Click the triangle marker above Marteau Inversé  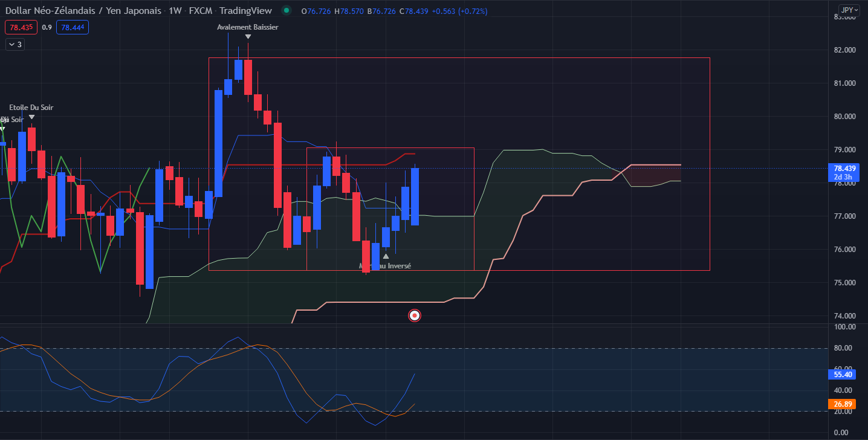[386, 256]
